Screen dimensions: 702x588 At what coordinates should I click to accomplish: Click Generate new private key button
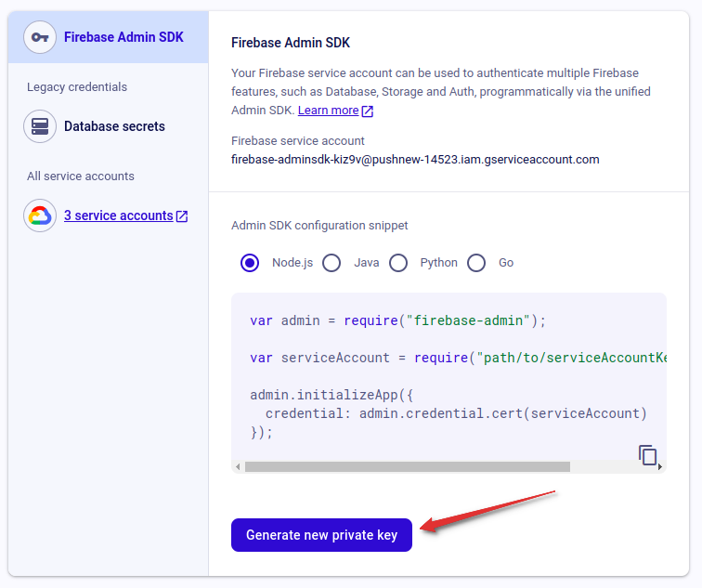click(321, 535)
